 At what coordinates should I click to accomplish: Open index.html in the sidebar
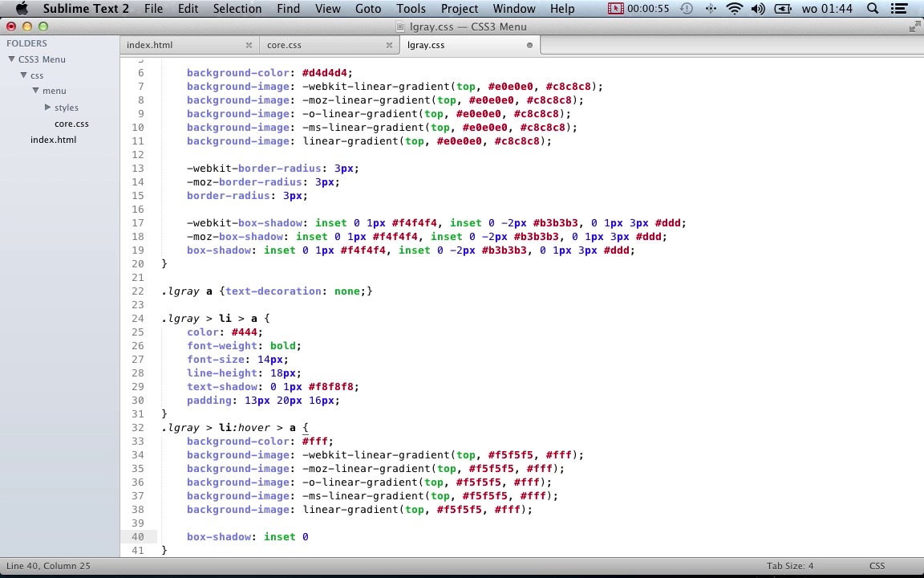pos(53,140)
